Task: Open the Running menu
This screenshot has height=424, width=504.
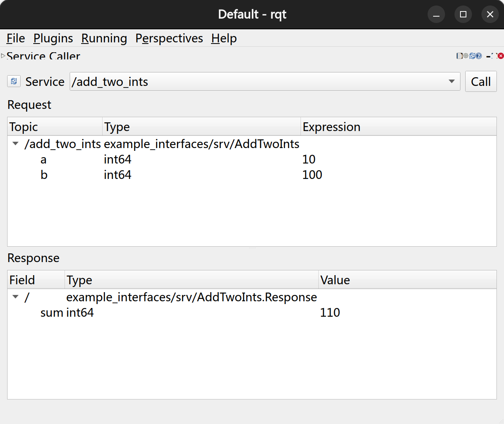Action: tap(104, 38)
